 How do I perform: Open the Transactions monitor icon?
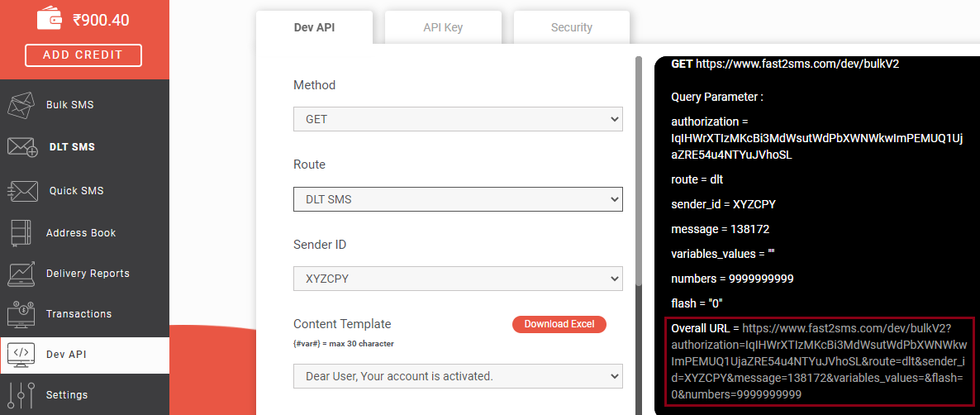point(22,314)
